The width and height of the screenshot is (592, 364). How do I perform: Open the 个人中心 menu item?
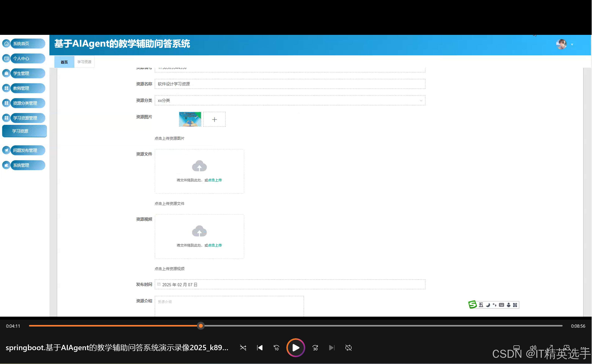click(x=27, y=59)
